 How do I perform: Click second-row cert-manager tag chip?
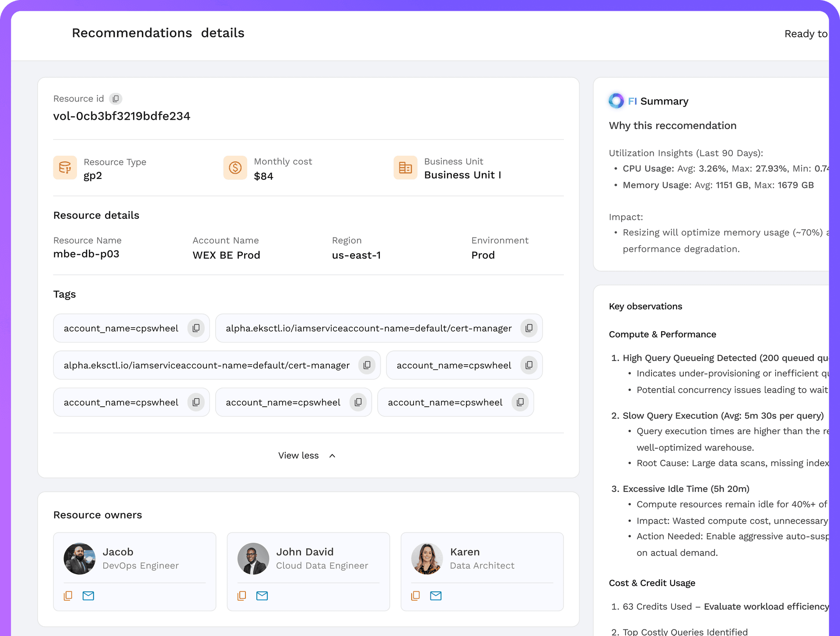(206, 365)
